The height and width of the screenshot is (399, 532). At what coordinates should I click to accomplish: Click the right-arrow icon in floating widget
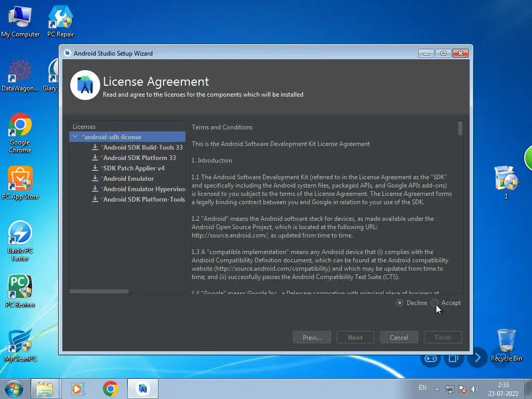pyautogui.click(x=477, y=357)
